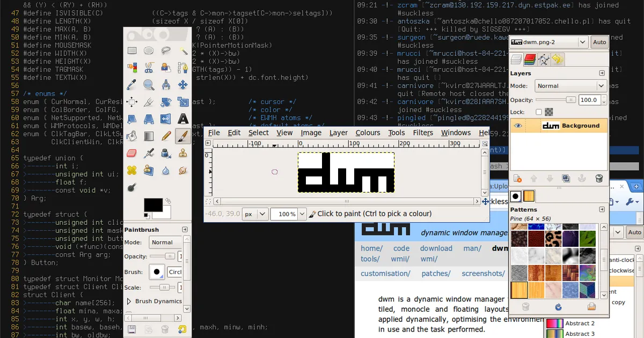The image size is (644, 338).
Task: Expand the Brush Dynamics section
Action: pyautogui.click(x=129, y=301)
